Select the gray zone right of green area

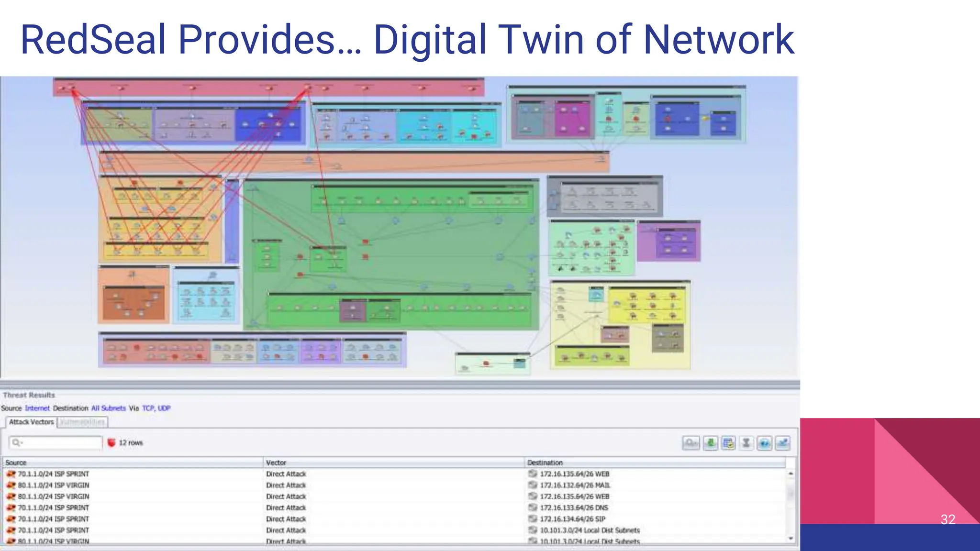(605, 196)
